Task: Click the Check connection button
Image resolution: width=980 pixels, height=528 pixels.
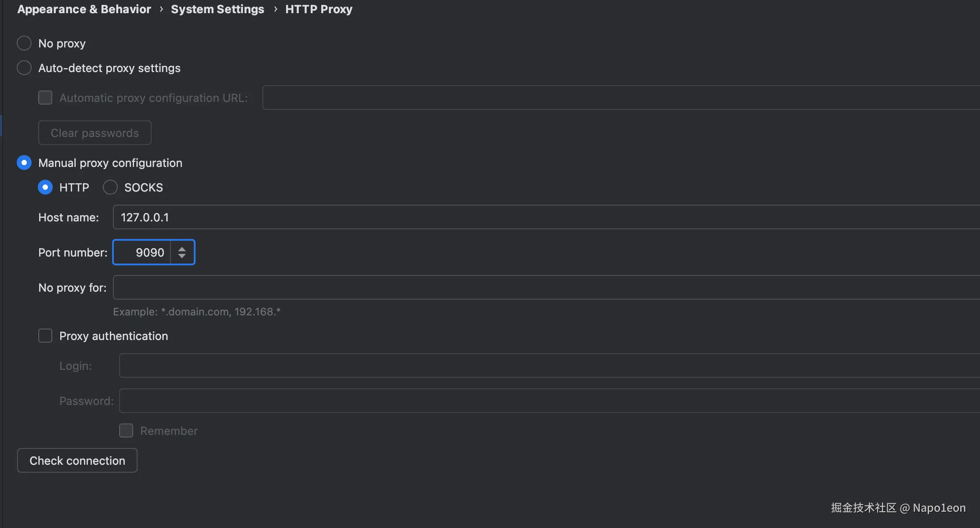Action: coord(77,460)
